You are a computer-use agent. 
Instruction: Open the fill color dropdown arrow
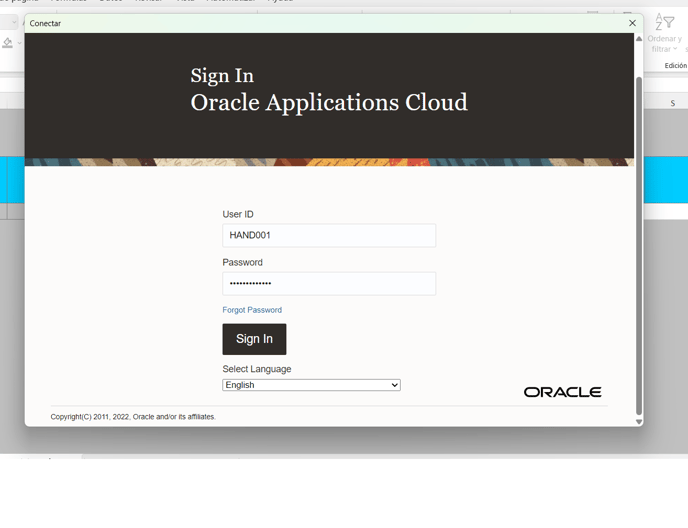point(20,43)
